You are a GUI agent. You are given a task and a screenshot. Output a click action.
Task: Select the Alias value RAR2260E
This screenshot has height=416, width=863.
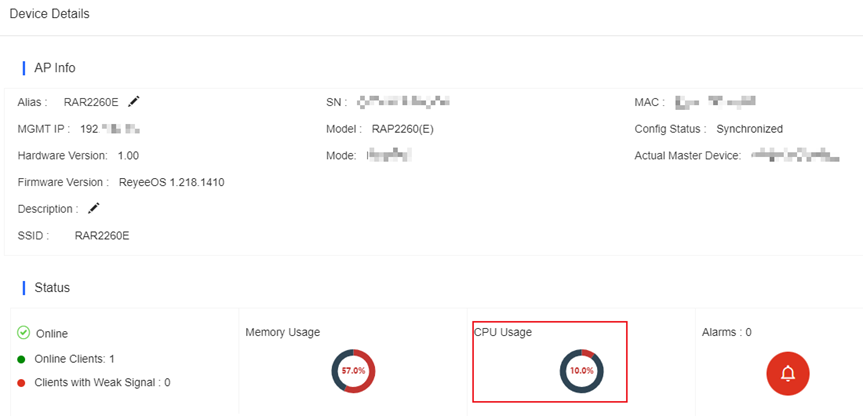[x=91, y=102]
